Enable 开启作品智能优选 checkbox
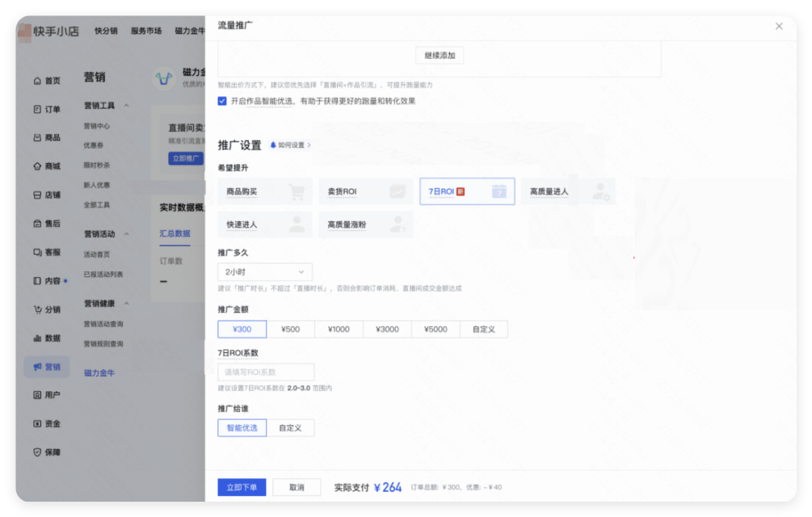Viewport: 812px width, 517px height. (x=221, y=100)
